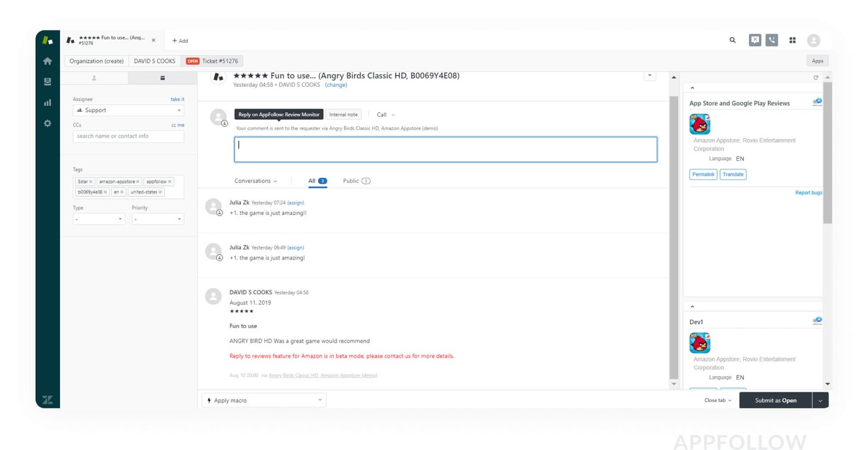Switch to Internal note mode

[343, 115]
